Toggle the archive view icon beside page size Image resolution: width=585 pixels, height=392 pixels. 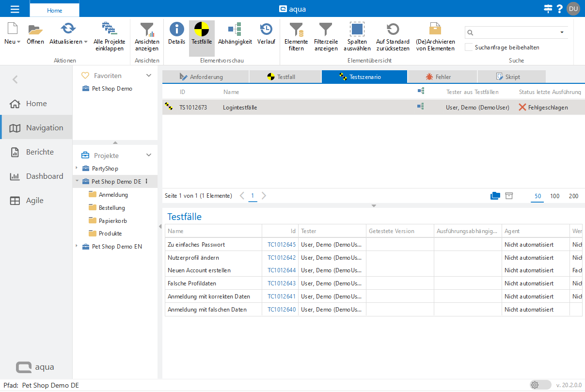pos(509,196)
